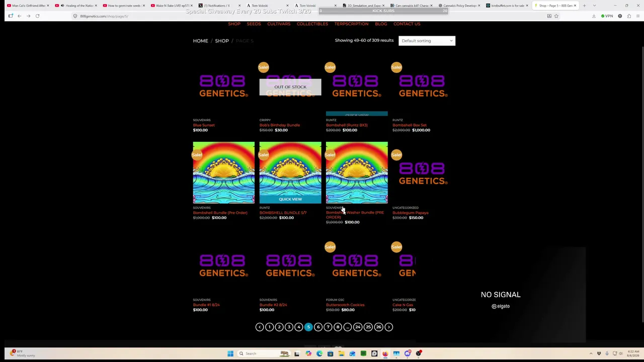
Task: Switch to the 'birdbuffet.com is for sale' tab
Action: [x=507, y=6]
